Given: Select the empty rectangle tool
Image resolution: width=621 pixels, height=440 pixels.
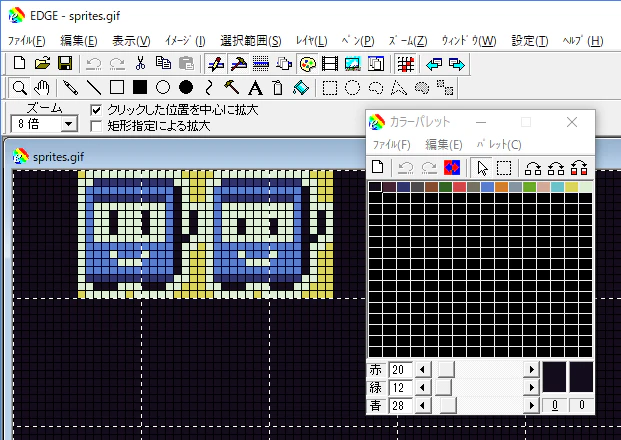Looking at the screenshot, I should [117, 88].
